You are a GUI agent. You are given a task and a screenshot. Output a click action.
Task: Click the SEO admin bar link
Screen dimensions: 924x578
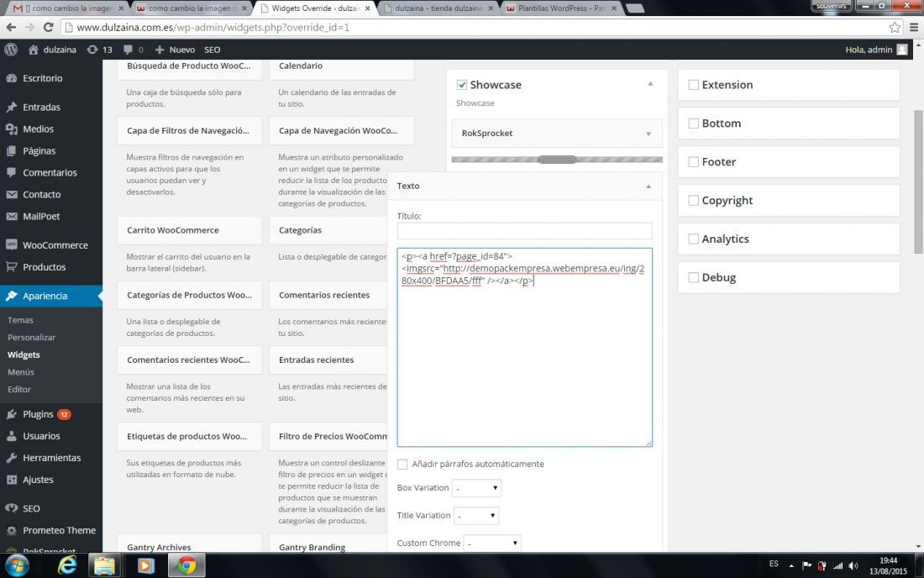(213, 50)
